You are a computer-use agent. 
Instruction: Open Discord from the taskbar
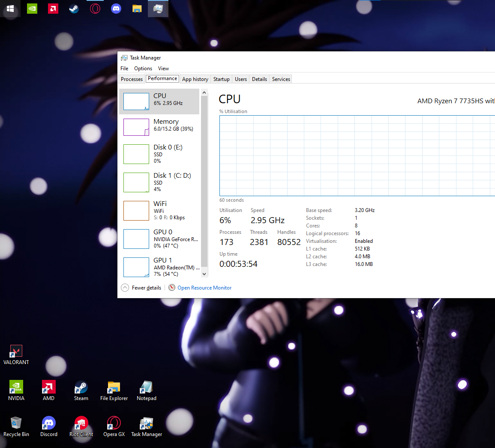[116, 9]
